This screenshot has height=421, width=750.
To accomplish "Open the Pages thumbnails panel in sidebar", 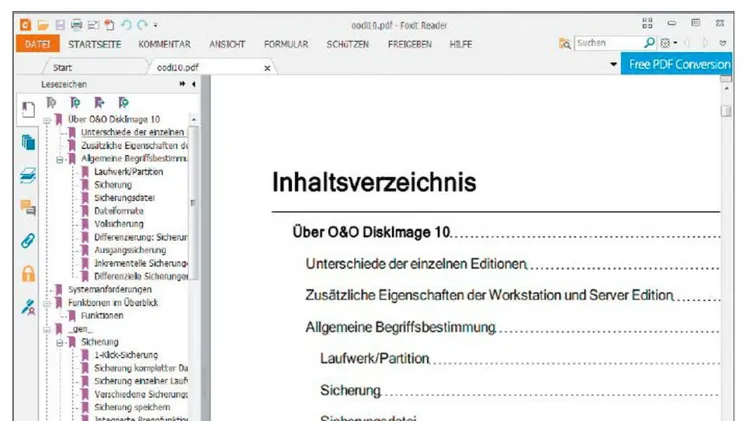I will [28, 142].
